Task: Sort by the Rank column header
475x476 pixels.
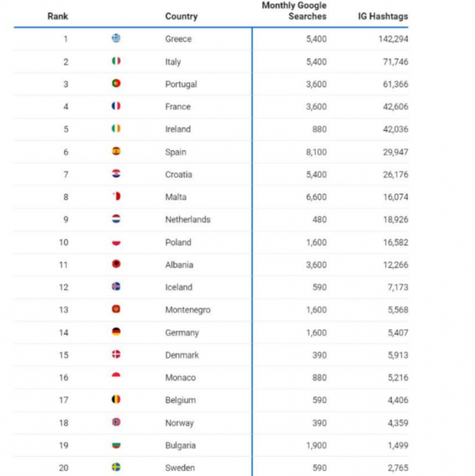Action: [x=58, y=16]
